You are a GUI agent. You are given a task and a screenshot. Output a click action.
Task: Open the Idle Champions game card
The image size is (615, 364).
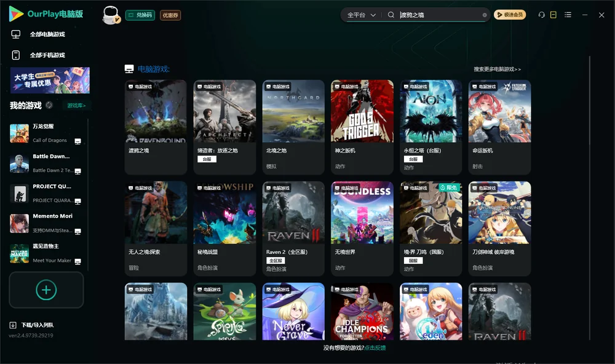coord(362,312)
